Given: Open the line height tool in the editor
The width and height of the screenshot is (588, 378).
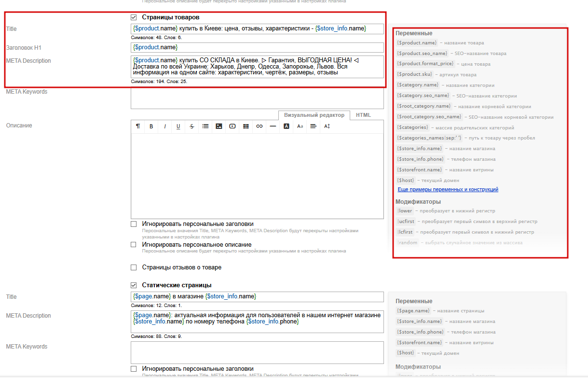Looking at the screenshot, I should 327,126.
